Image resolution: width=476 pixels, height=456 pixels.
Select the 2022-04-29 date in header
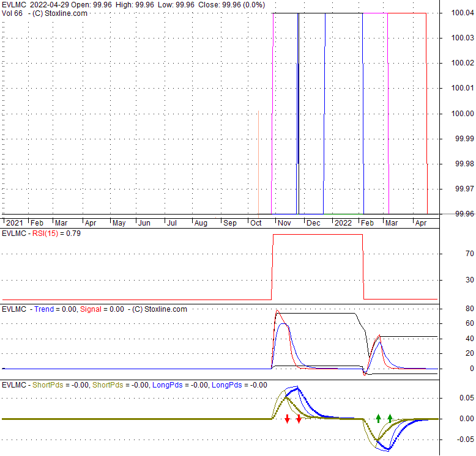[x=49, y=5]
